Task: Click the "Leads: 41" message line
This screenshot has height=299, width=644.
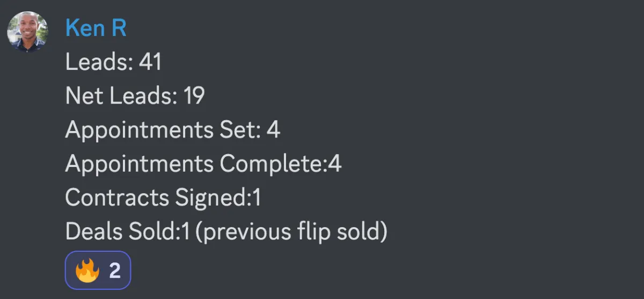Action: click(x=113, y=62)
